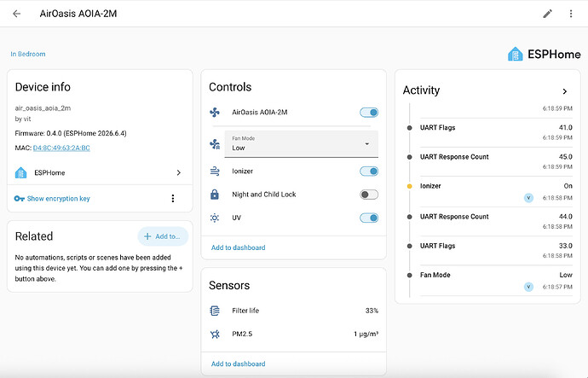This screenshot has width=588, height=378.
Task: Add Sensors to dashboard
Action: point(238,364)
